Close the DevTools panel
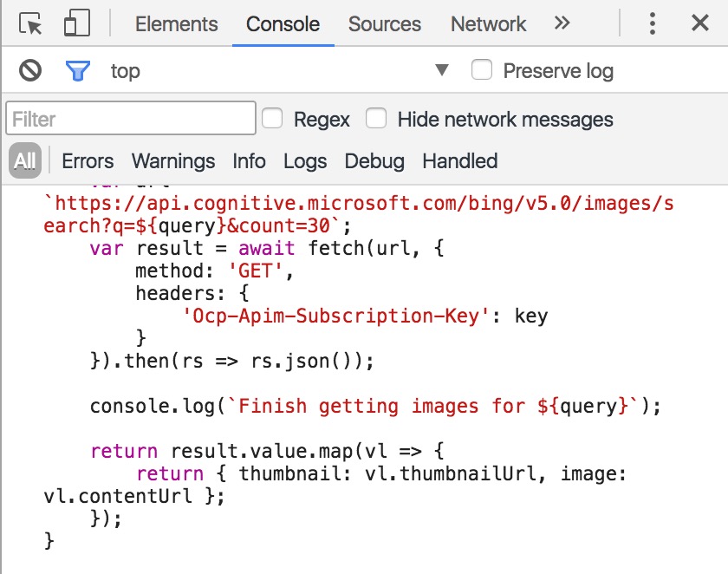This screenshot has height=574, width=728. (x=699, y=23)
